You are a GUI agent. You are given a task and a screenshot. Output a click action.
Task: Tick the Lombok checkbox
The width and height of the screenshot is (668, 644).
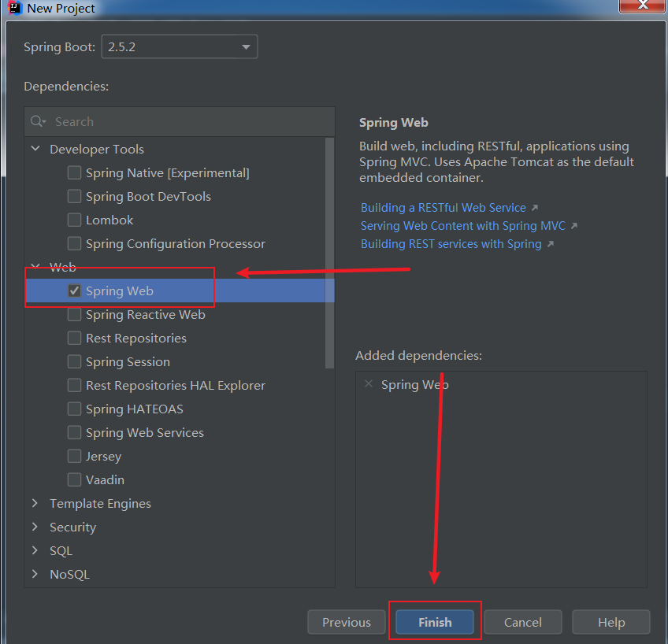(74, 220)
